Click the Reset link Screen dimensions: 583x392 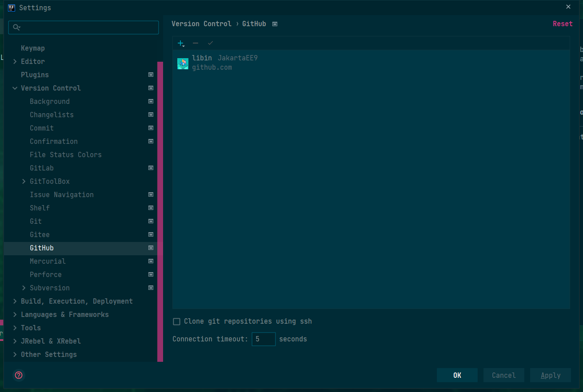point(563,24)
